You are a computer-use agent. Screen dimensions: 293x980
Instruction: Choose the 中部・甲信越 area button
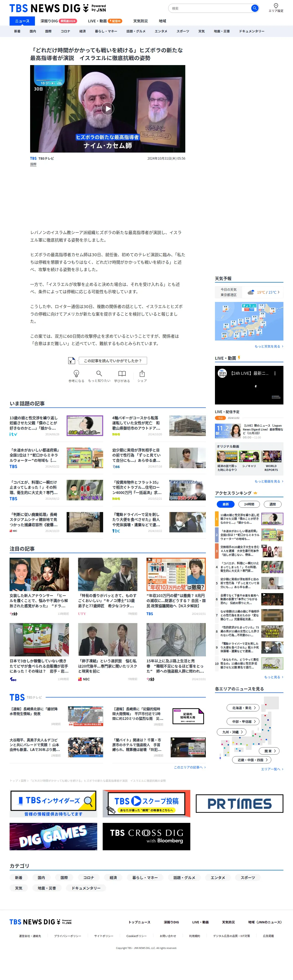pyautogui.click(x=243, y=721)
